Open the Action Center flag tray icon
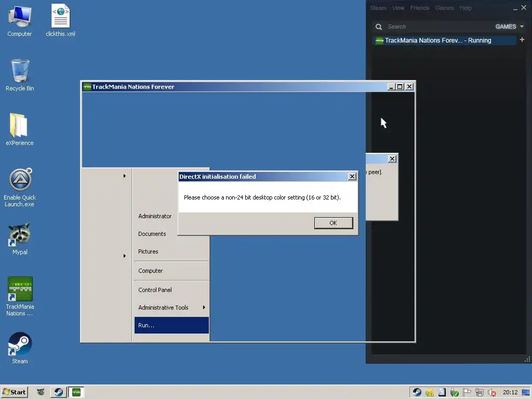Screen dimensions: 532x399 pyautogui.click(x=467, y=393)
